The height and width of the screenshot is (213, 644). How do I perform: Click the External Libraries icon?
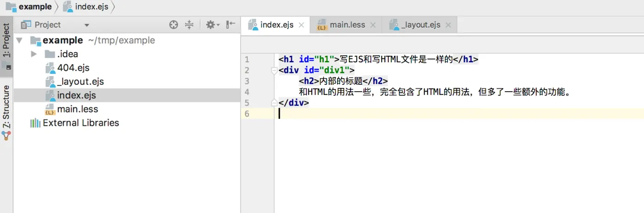tap(35, 123)
